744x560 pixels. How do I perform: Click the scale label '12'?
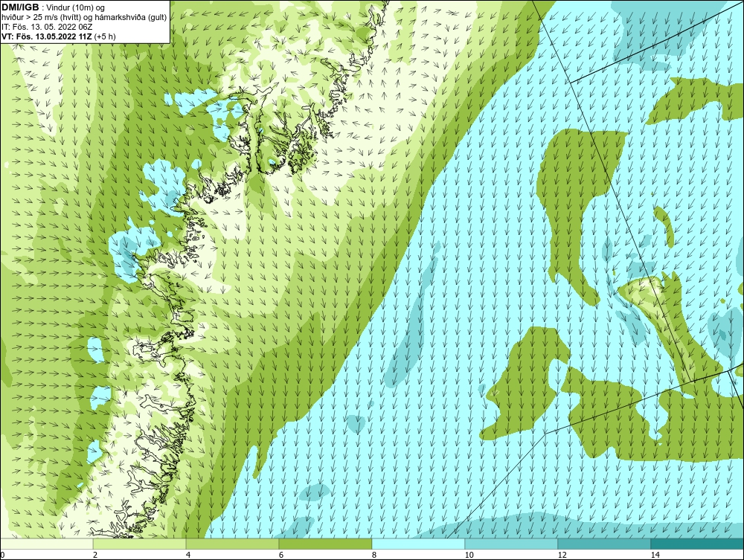562,555
